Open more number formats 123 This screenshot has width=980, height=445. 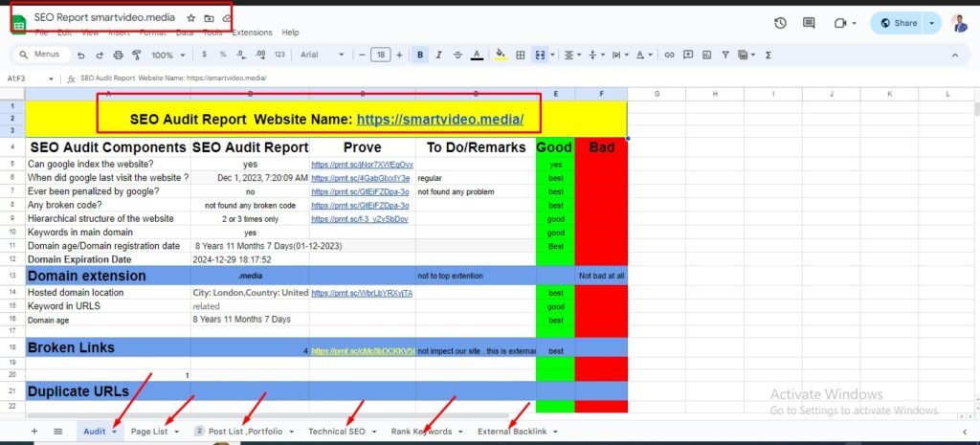pos(279,55)
